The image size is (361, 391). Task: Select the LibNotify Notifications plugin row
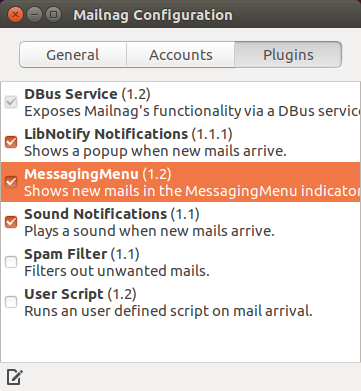point(181,142)
